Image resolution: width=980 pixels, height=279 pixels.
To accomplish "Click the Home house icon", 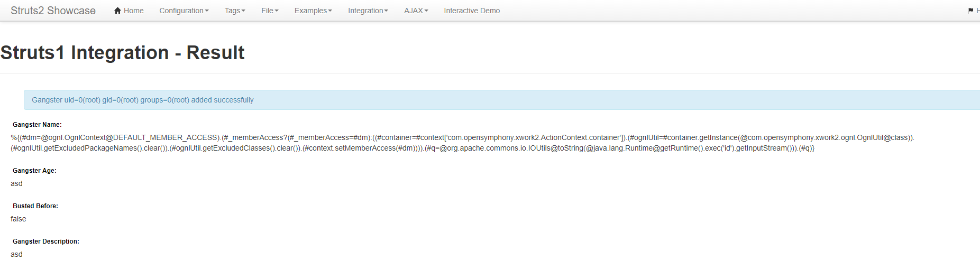I will [x=118, y=11].
